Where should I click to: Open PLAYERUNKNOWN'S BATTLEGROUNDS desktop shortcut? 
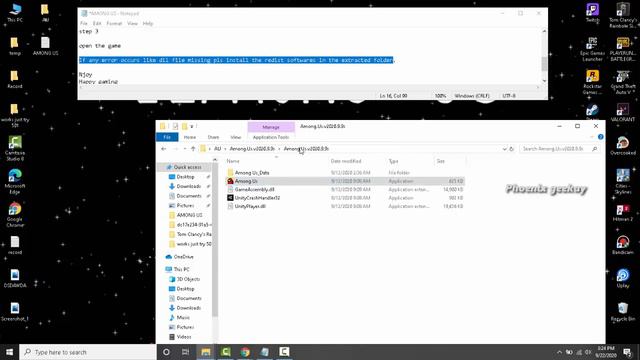(623, 49)
